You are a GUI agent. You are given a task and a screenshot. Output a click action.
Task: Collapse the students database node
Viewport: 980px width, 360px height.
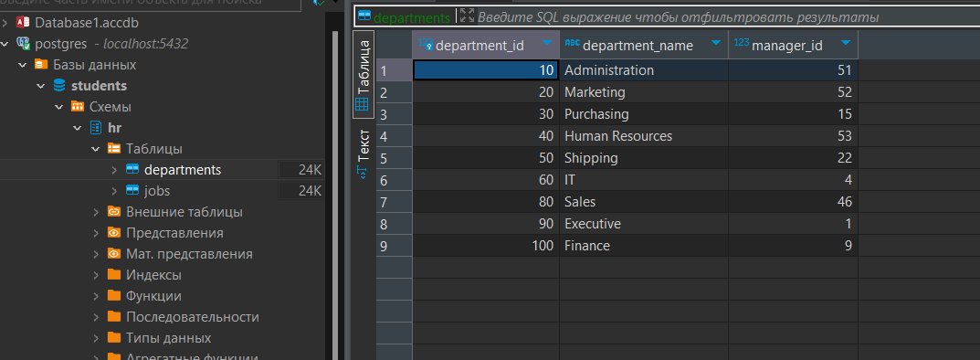click(40, 86)
